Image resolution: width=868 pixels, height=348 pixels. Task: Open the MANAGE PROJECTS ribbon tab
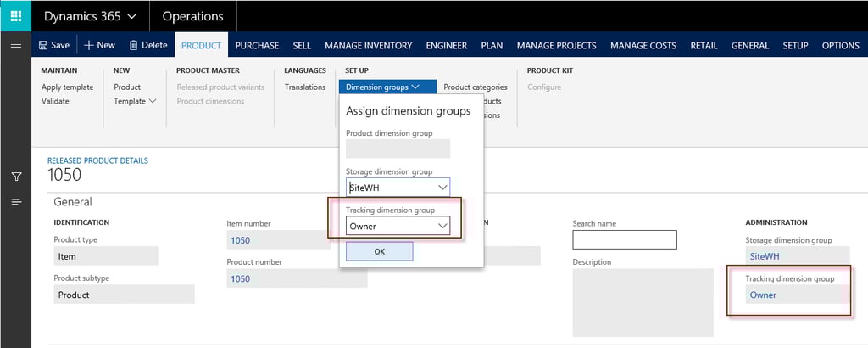[x=556, y=46]
